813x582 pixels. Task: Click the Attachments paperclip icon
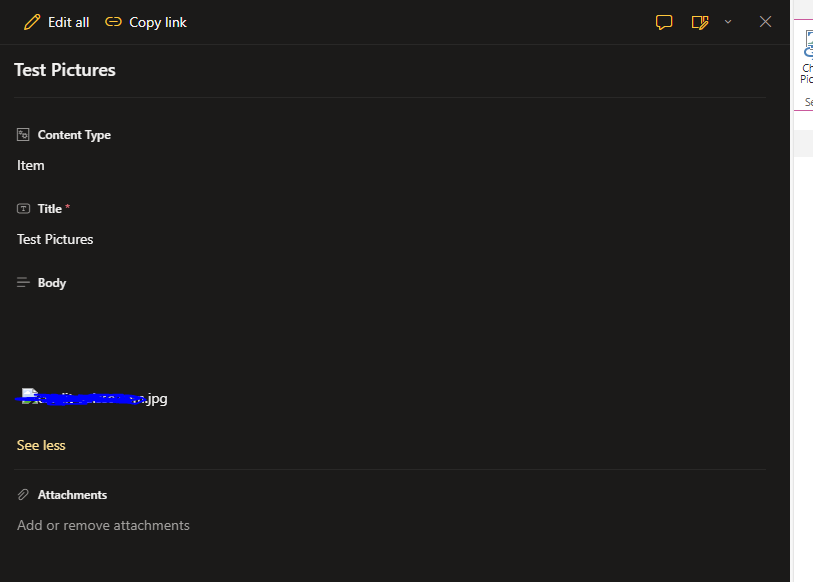[22, 494]
